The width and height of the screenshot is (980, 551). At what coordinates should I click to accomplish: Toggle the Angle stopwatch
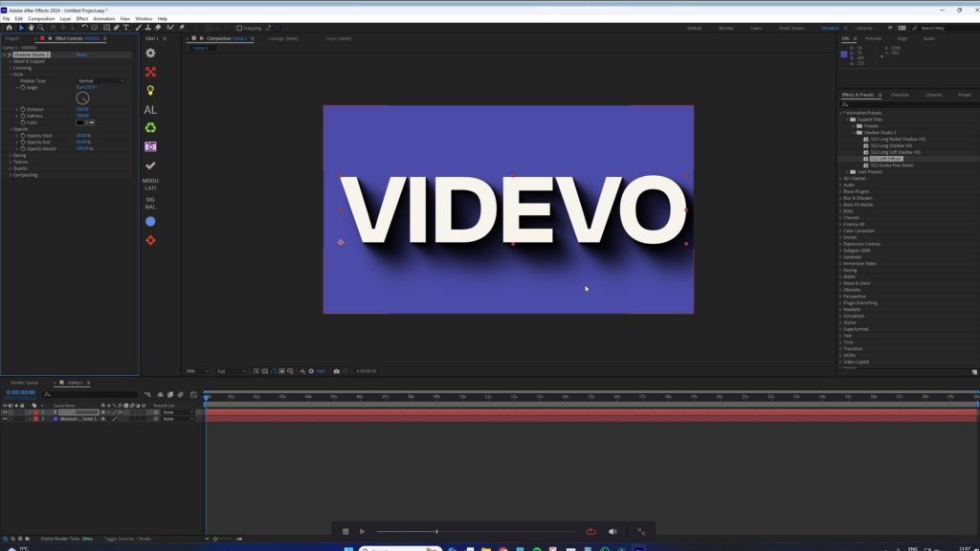23,87
